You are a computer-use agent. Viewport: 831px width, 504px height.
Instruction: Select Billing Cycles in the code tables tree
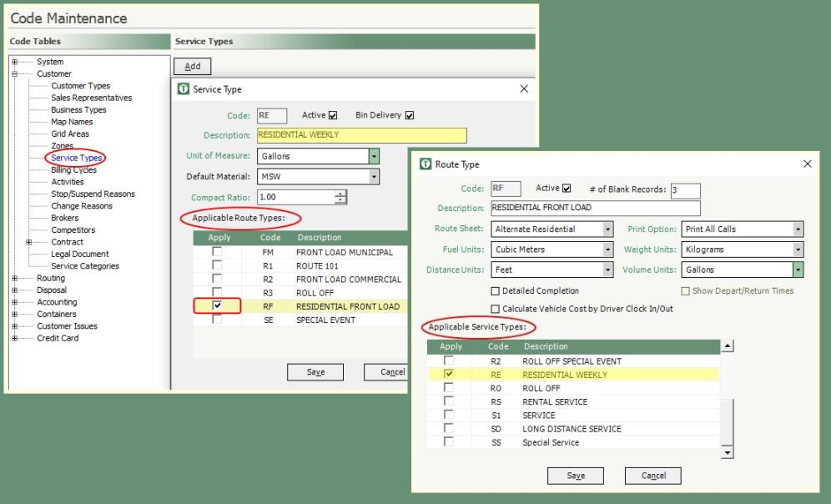click(73, 169)
